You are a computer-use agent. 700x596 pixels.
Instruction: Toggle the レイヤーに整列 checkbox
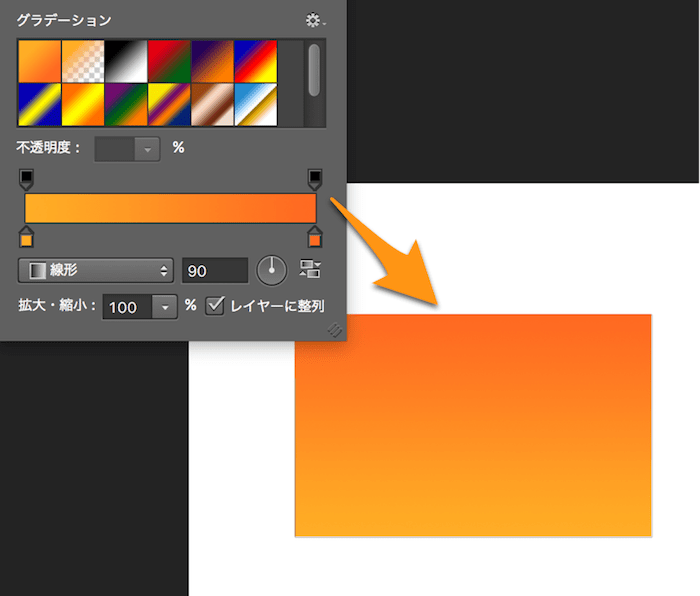(215, 306)
